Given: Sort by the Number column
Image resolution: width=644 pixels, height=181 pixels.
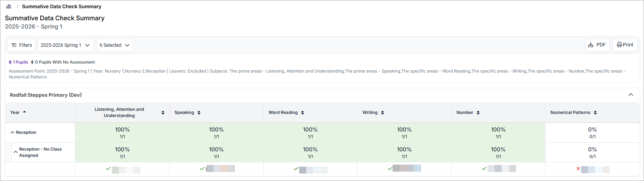Looking at the screenshot, I should click(478, 113).
